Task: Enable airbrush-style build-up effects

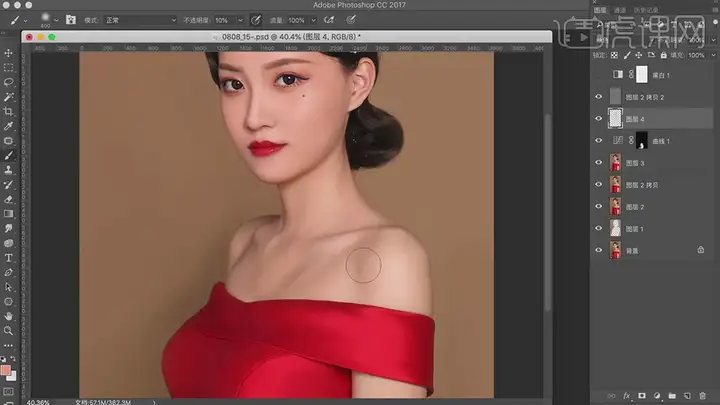Action: point(329,20)
